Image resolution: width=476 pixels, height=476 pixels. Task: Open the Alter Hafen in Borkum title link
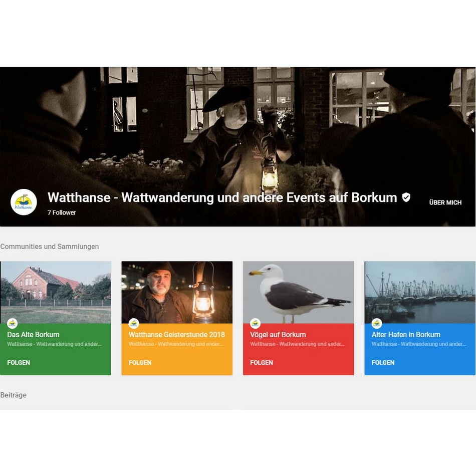406,334
